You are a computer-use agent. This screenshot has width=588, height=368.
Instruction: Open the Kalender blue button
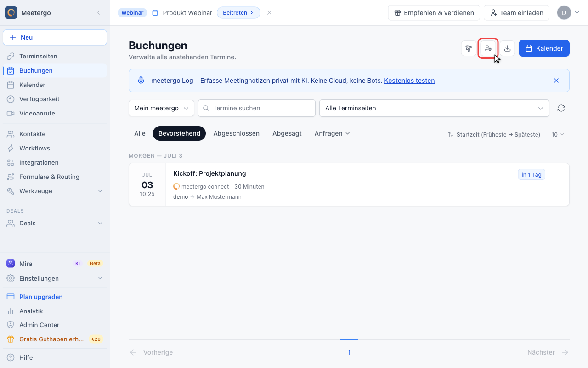tap(544, 48)
